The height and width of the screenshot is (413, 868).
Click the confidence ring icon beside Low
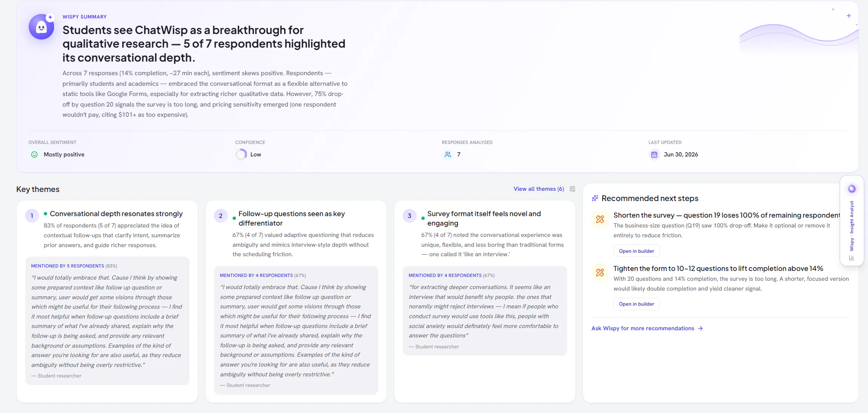(x=241, y=155)
